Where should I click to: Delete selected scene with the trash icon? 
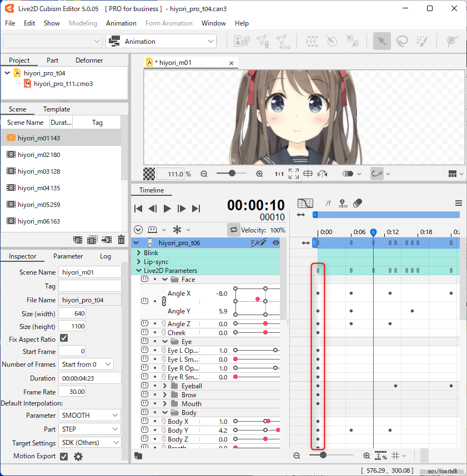click(x=121, y=240)
